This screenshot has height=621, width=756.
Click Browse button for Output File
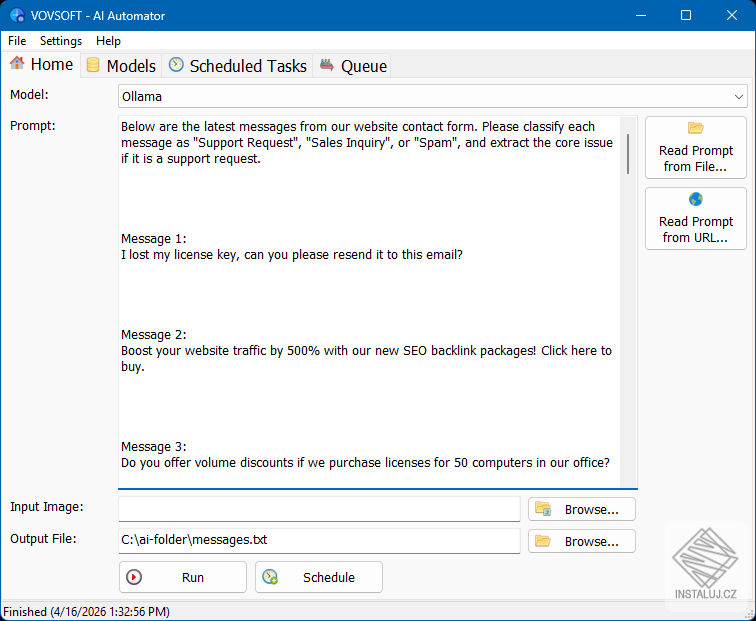click(581, 541)
